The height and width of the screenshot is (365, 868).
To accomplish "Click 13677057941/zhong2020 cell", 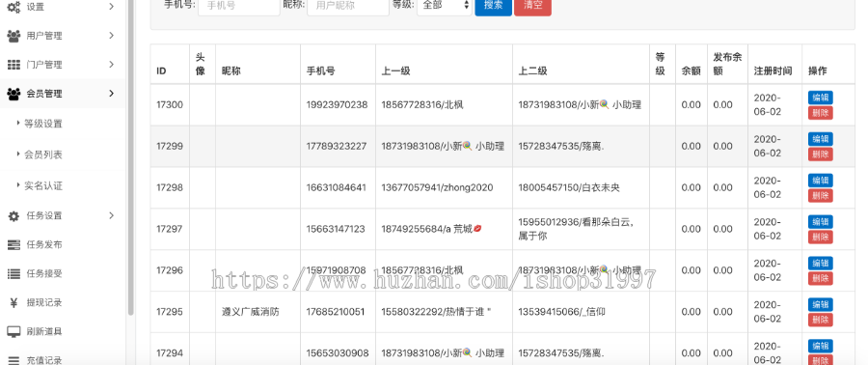I will 437,187.
